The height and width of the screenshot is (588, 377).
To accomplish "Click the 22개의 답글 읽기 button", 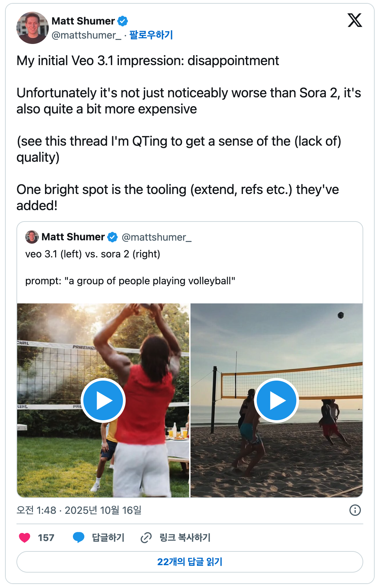I will (190, 562).
